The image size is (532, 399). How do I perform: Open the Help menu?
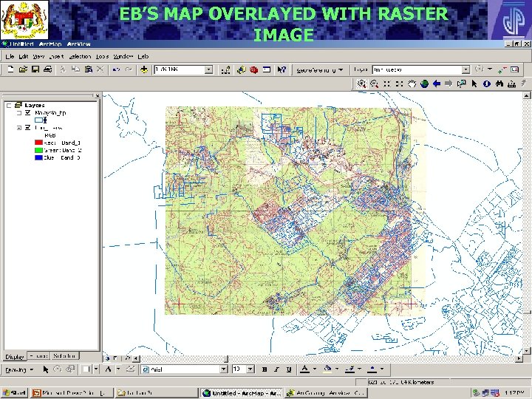coord(143,56)
